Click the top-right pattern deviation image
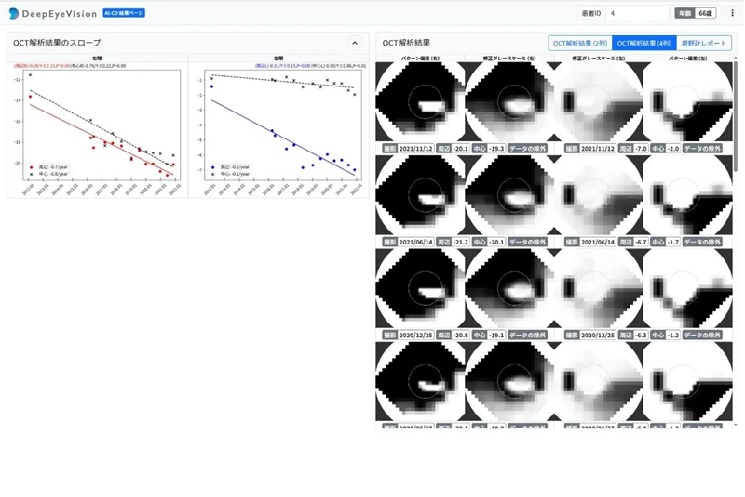This screenshot has width=745, height=497. pyautogui.click(x=689, y=102)
